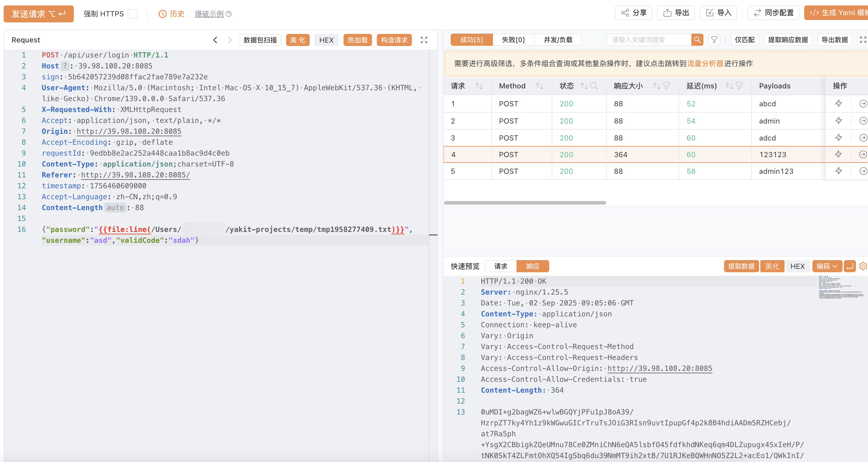Viewport: 868px width, 462px height.
Task: Enable the 强制 HTTPS checkbox
Action: pyautogui.click(x=132, y=14)
